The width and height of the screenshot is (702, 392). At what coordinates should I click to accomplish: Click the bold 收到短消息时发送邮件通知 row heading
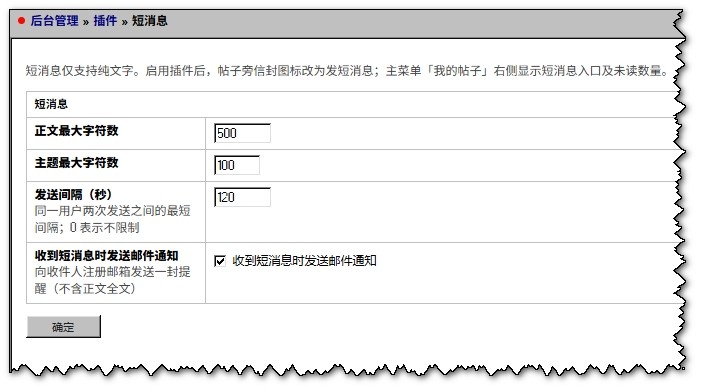point(107,256)
